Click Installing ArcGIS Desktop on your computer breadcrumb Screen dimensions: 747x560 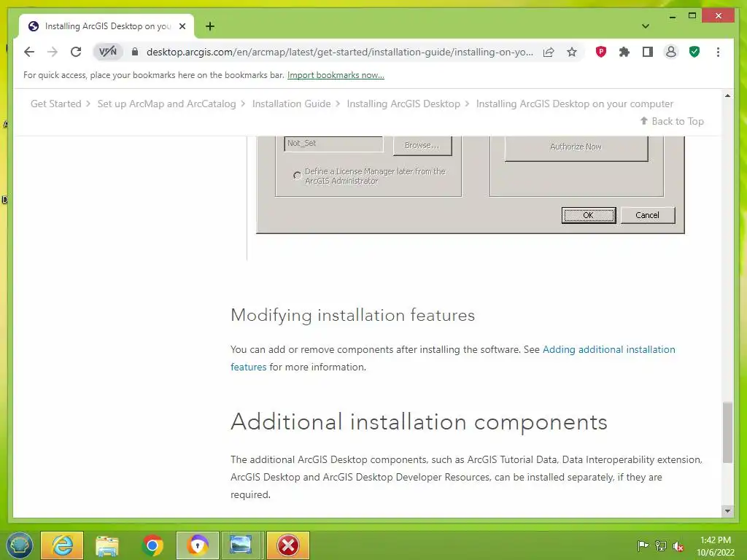pyautogui.click(x=575, y=104)
